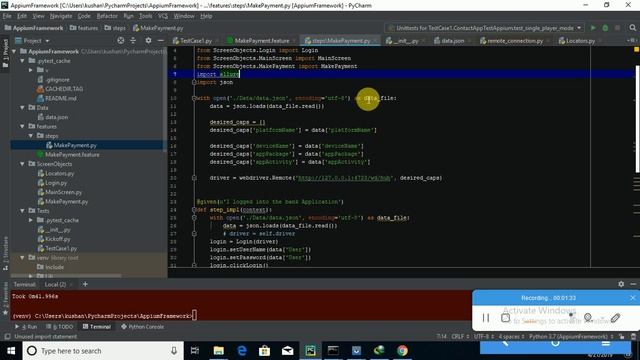640x360 pixels.
Task: Open the Navigate menu
Action: click(x=61, y=16)
